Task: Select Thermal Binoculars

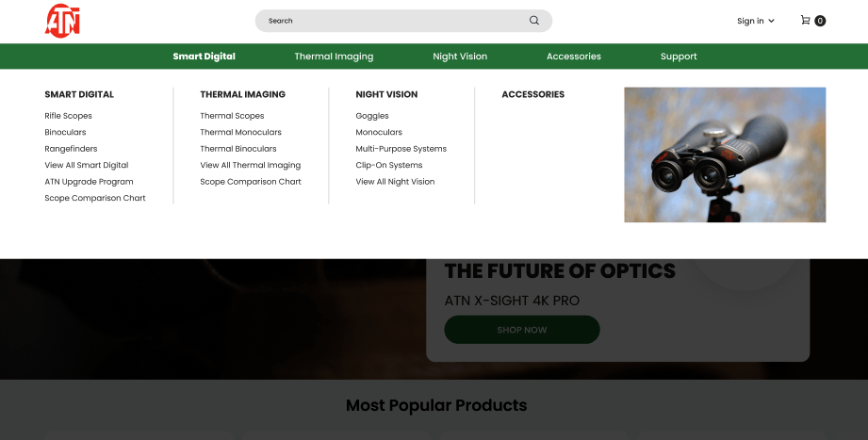Action: (x=238, y=149)
